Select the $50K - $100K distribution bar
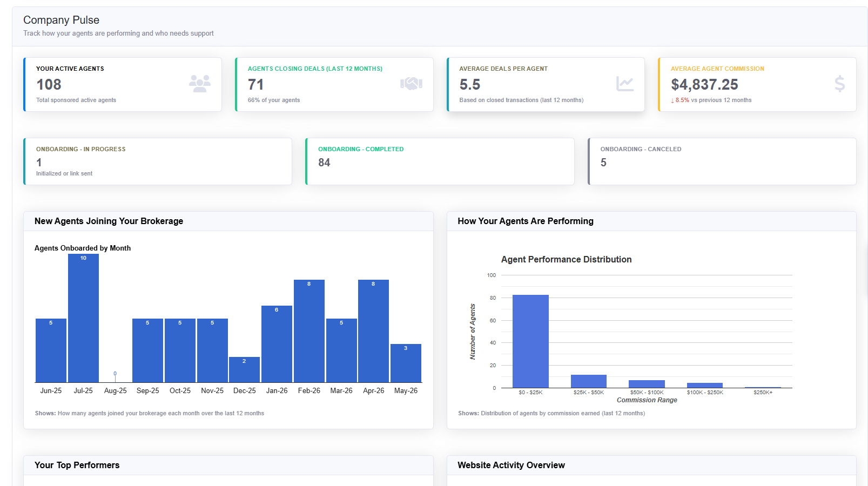 click(x=647, y=384)
